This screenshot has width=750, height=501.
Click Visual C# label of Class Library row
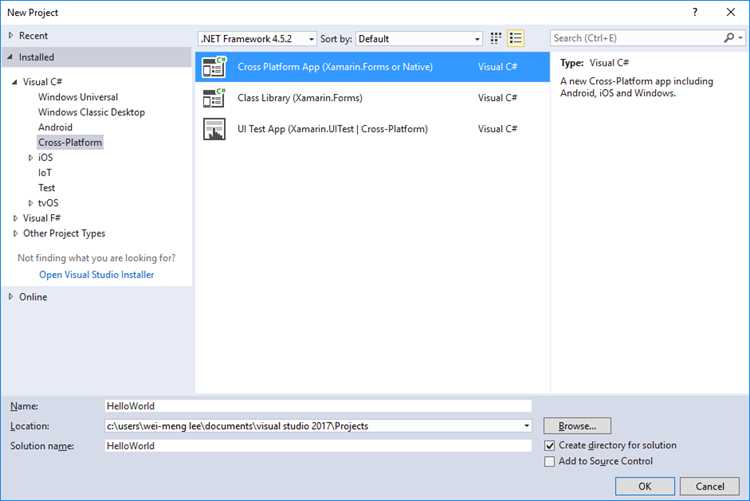pos(497,98)
